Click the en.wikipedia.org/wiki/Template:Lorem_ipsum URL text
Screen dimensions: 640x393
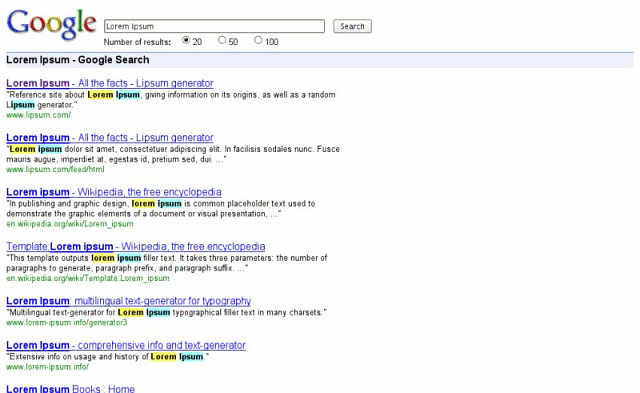(88, 278)
